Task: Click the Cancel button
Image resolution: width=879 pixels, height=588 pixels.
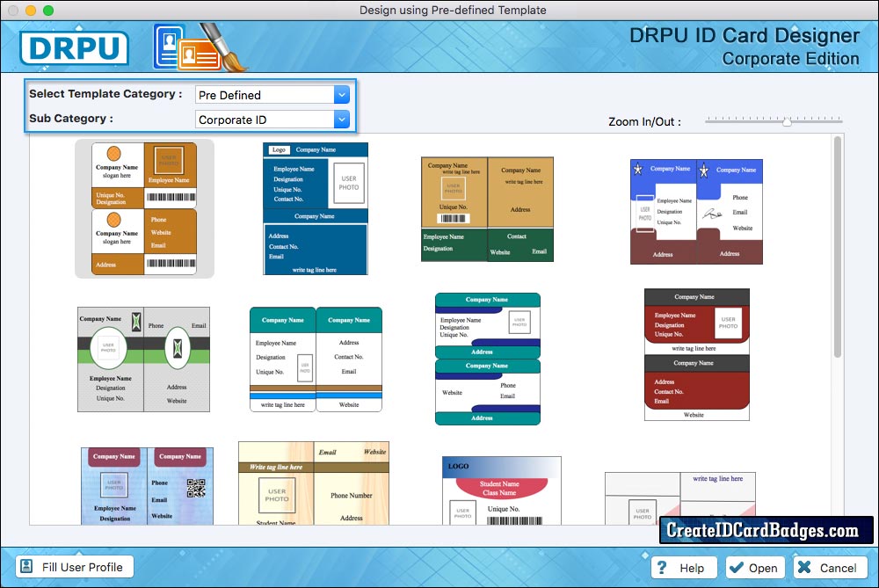Action: [831, 568]
